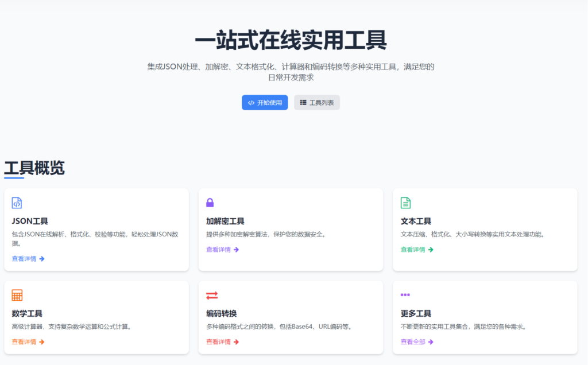Image resolution: width=588 pixels, height=365 pixels.
Task: Open 查看详情 link for 编码转换
Action: [218, 342]
